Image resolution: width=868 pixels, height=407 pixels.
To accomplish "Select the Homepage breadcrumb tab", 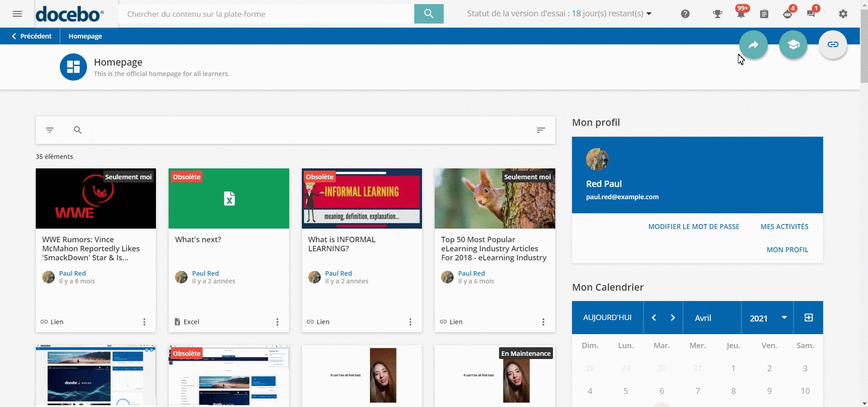I will click(85, 36).
